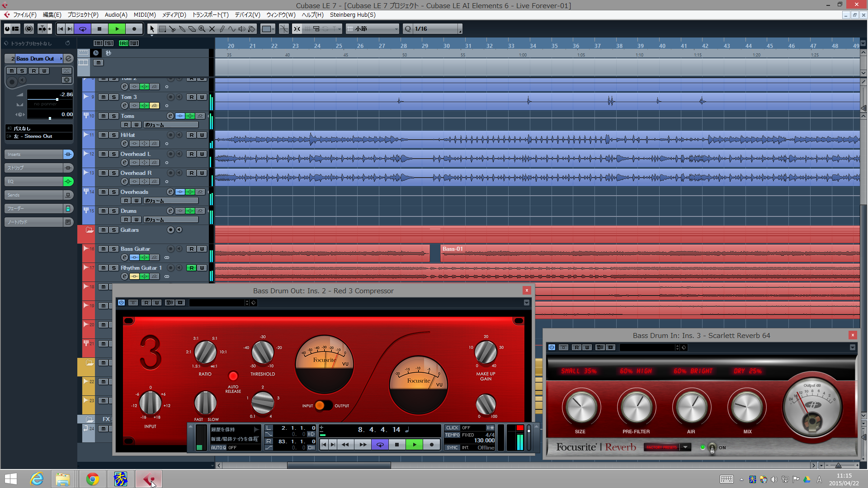Click AUTO Q button in transport
Viewport: 868px width, 488px height.
coord(218,447)
